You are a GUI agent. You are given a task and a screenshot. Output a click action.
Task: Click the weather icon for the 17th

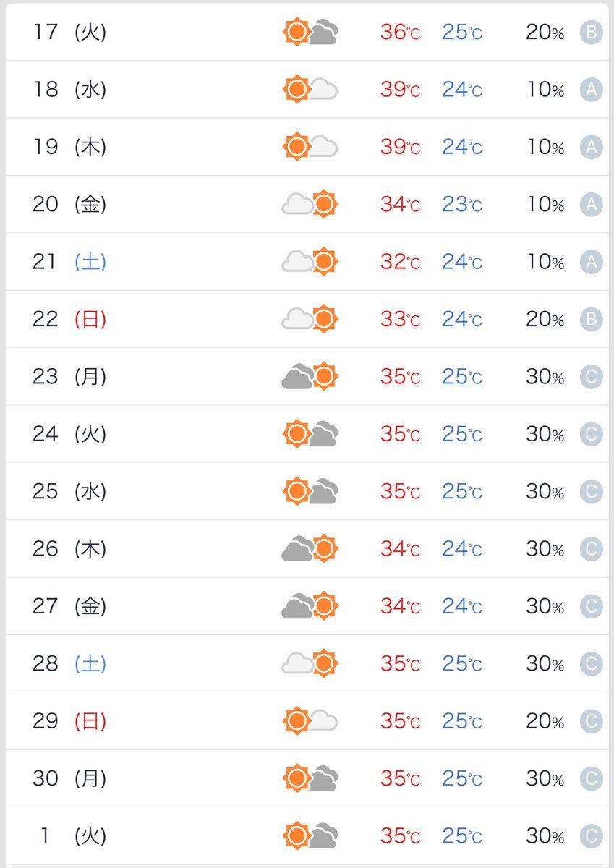[x=310, y=32]
